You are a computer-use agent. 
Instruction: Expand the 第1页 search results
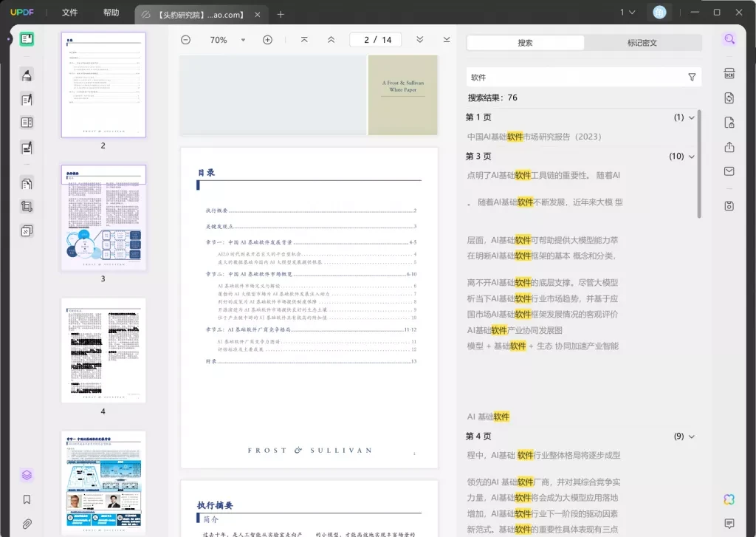(x=691, y=117)
